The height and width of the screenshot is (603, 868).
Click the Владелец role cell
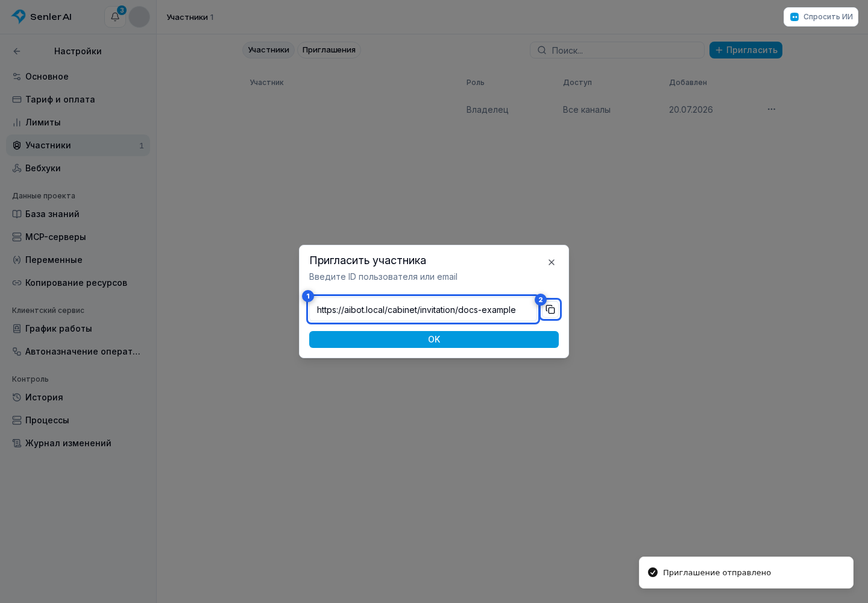(487, 110)
